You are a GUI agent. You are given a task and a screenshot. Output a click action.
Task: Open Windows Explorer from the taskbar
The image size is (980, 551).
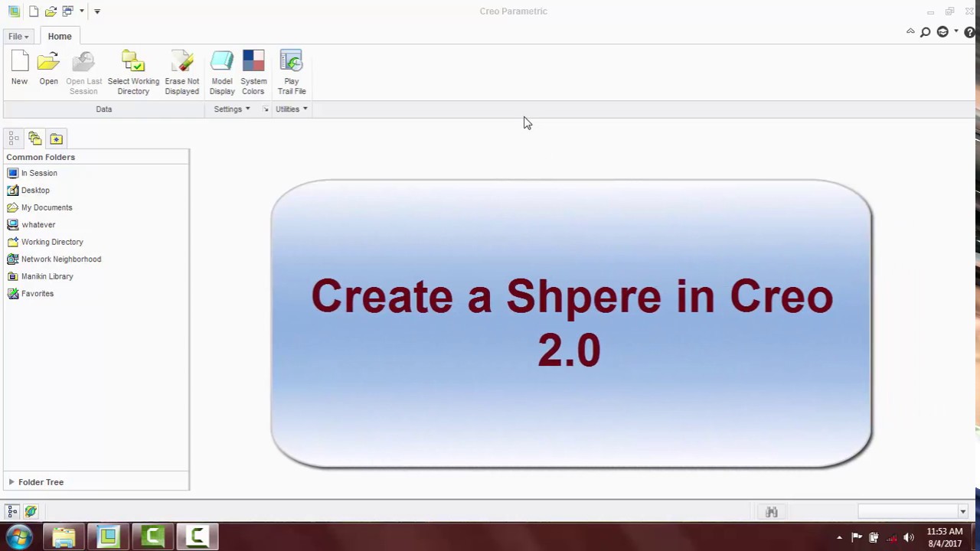pos(64,537)
